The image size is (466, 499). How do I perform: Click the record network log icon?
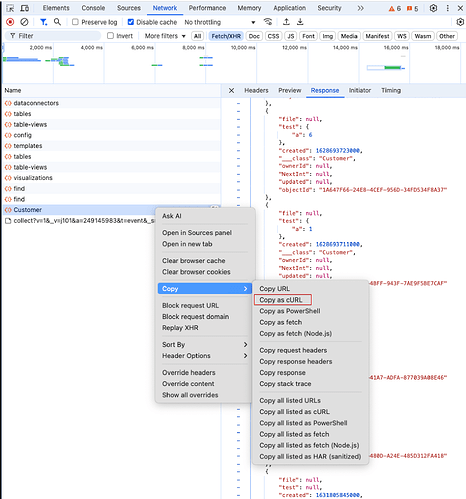pos(10,22)
